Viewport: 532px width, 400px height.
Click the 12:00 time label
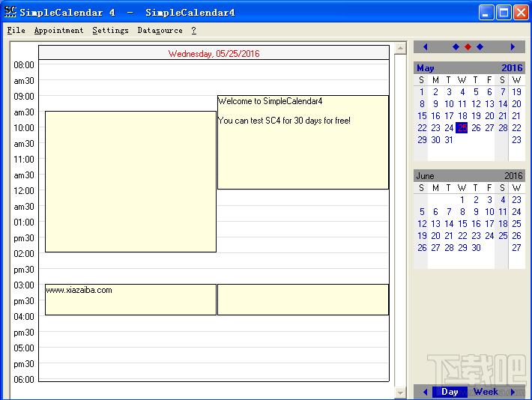click(x=24, y=190)
